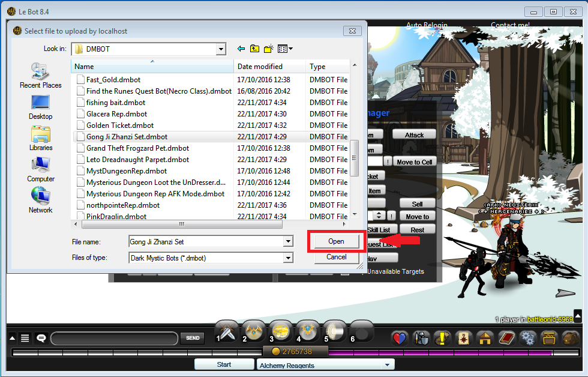The height and width of the screenshot is (377, 588).
Task: Activate skill slot 2
Action: (x=254, y=331)
